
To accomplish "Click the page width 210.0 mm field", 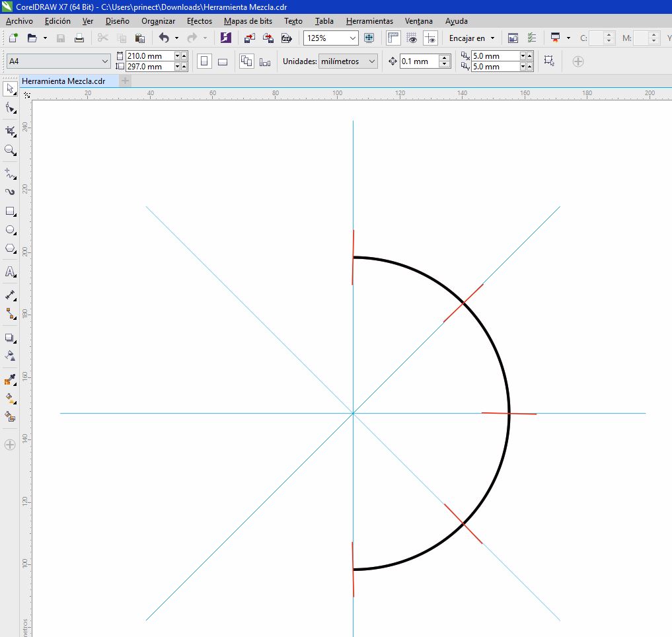I will point(150,56).
